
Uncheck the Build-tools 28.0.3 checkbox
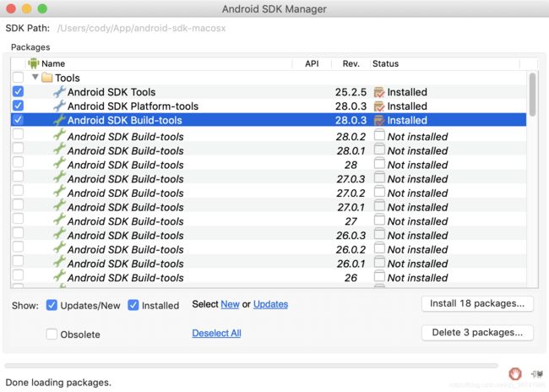[18, 120]
